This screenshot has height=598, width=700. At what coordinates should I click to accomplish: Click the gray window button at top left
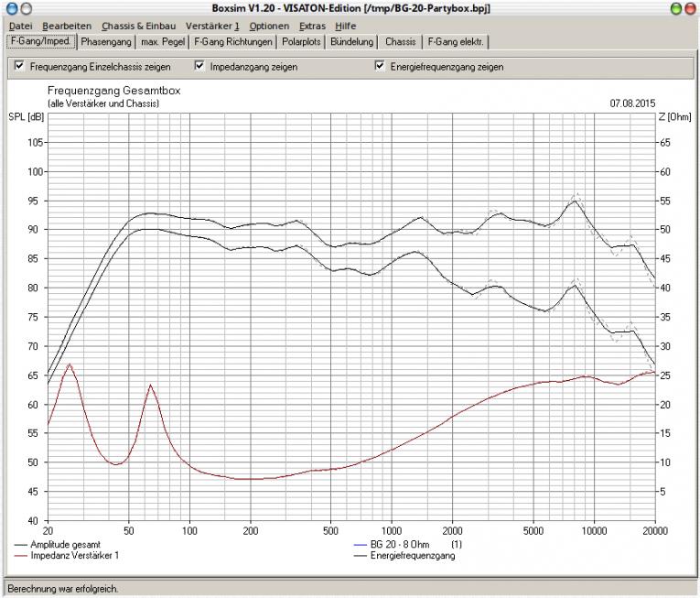27,8
